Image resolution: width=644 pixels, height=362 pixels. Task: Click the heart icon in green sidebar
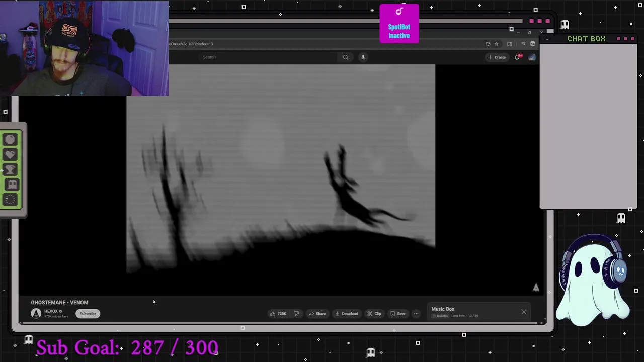(x=11, y=154)
